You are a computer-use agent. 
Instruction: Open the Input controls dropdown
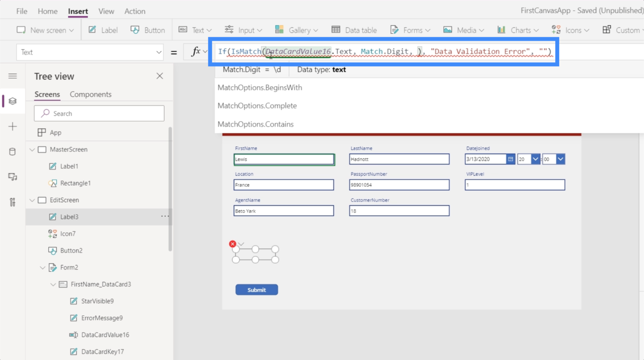point(243,30)
